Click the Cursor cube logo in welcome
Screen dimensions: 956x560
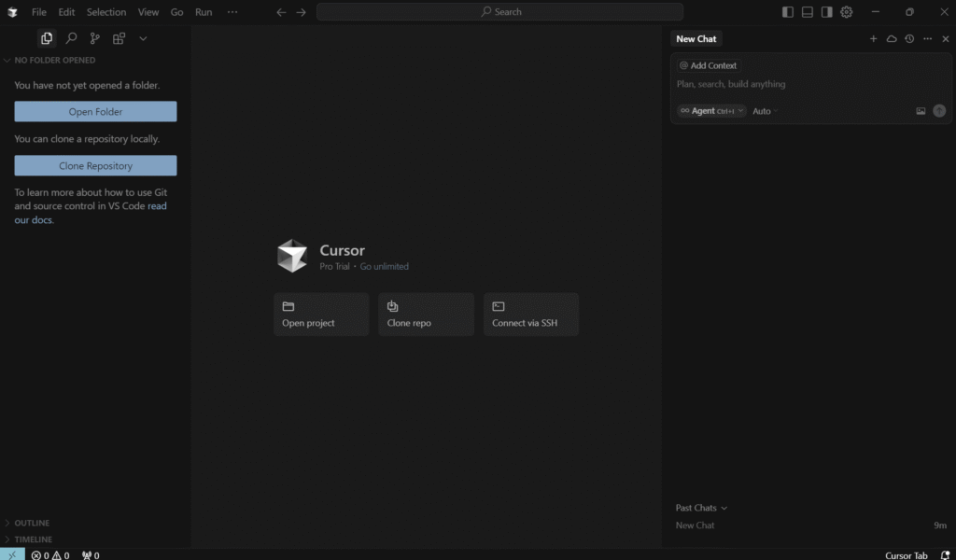[x=292, y=256]
